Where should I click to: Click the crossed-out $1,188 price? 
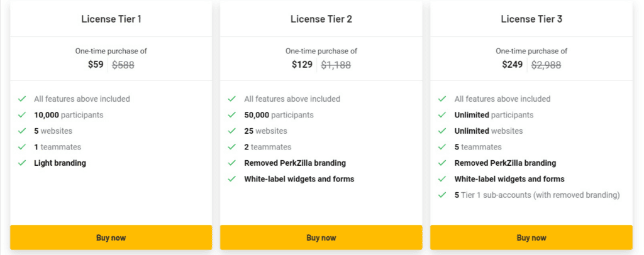pos(336,64)
